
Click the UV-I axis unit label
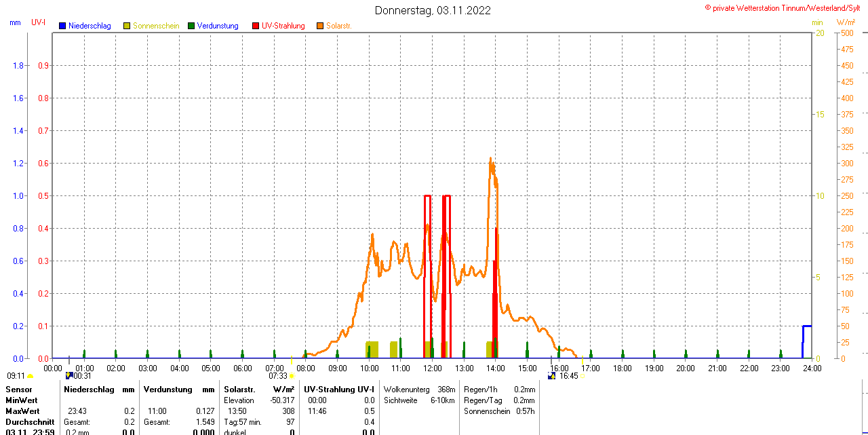pos(39,22)
